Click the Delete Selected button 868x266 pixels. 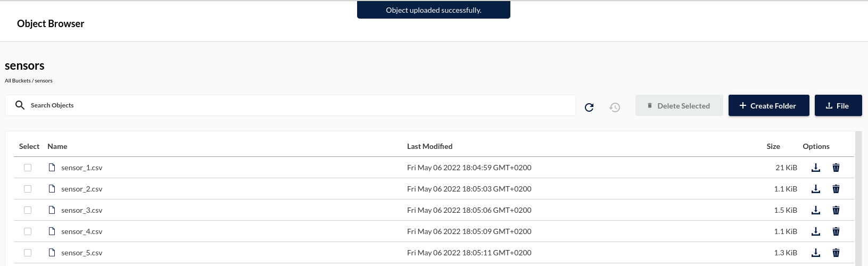coord(679,105)
